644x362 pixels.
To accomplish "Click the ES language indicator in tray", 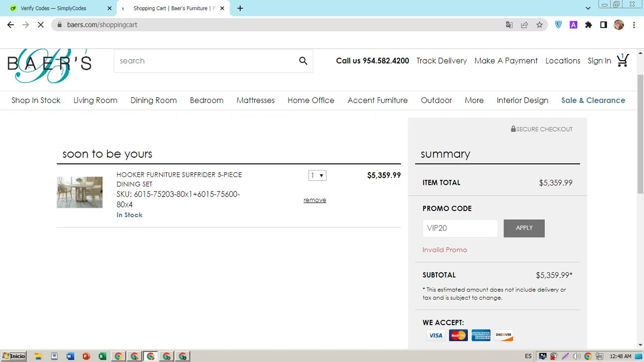I will (528, 356).
